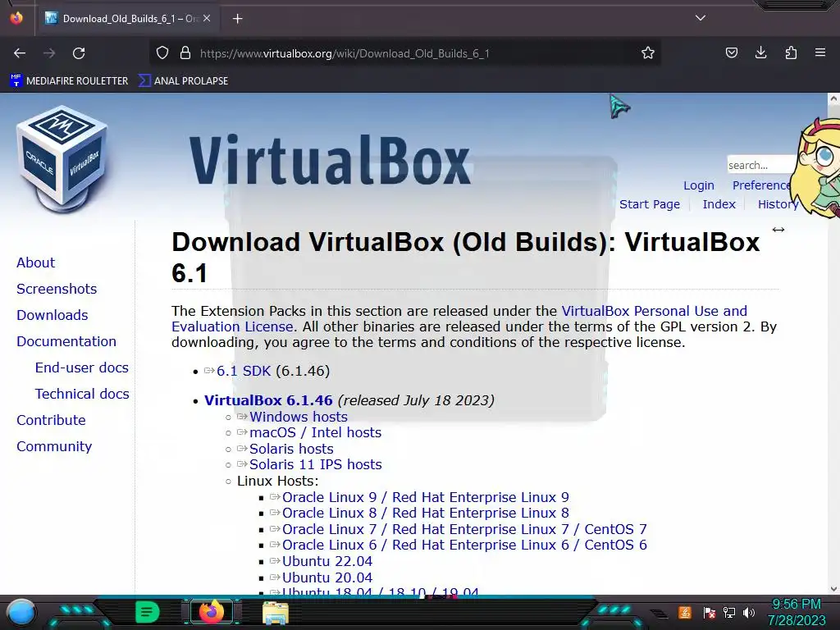
Task: Open the tracking protection shield icon
Action: [162, 53]
